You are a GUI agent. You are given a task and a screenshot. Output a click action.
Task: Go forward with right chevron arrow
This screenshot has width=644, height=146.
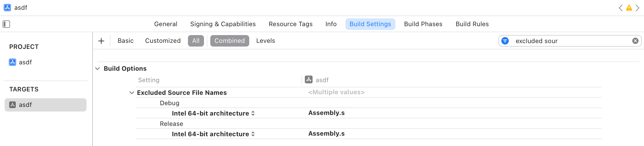pos(637,8)
